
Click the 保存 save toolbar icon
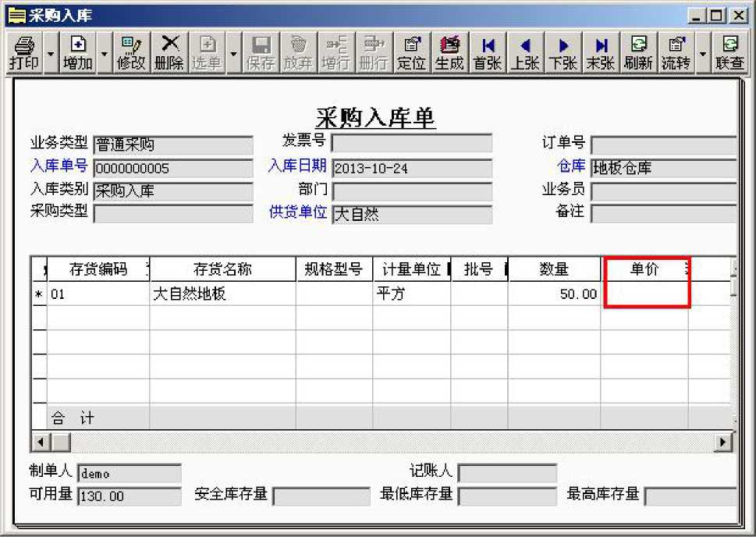pyautogui.click(x=261, y=52)
